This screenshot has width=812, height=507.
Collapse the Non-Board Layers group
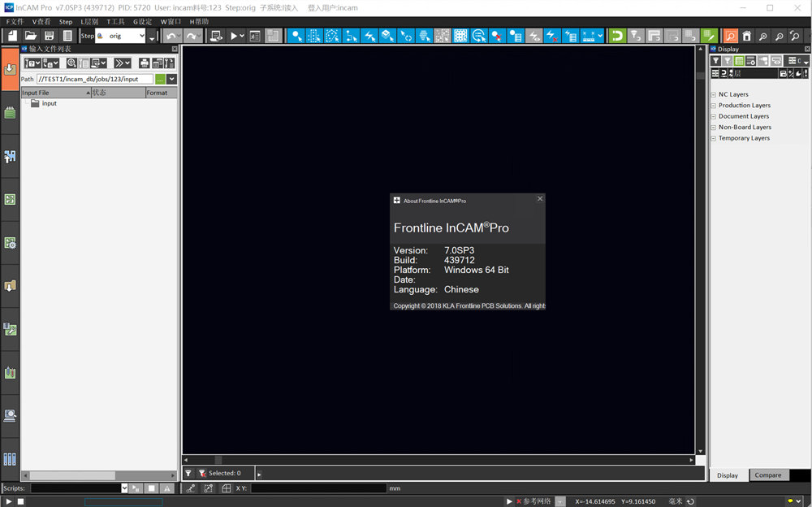(713, 128)
